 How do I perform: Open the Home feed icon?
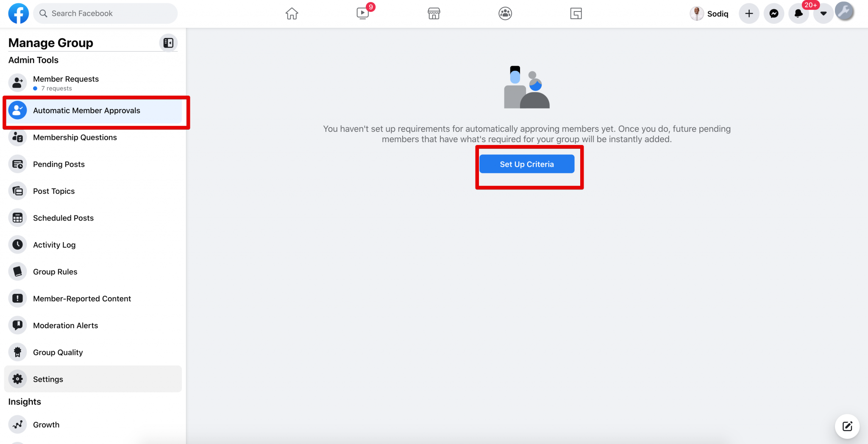292,14
